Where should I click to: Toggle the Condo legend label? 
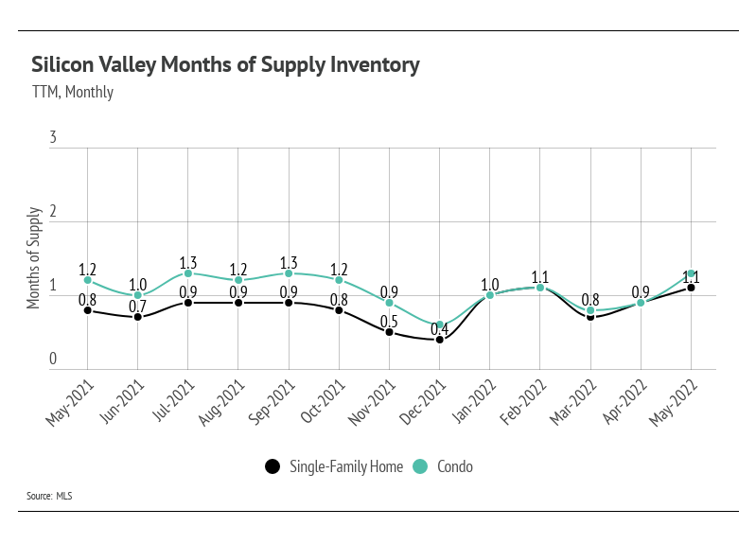(455, 466)
